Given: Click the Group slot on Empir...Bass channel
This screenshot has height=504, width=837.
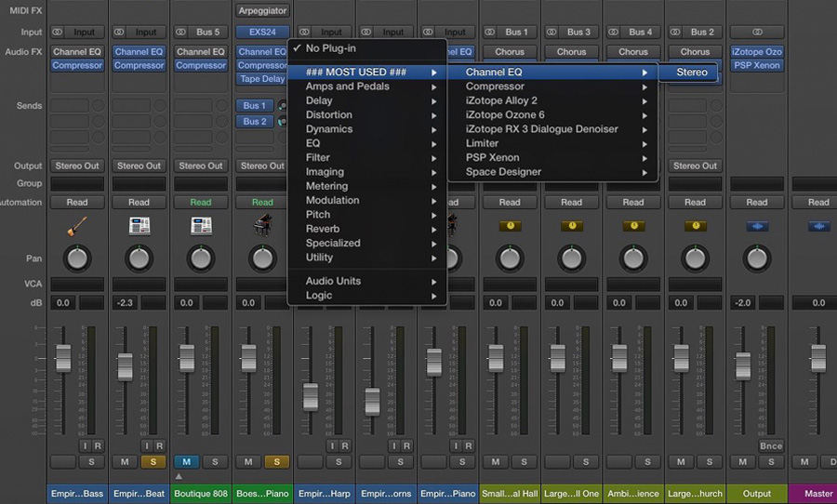Looking at the screenshot, I should pyautogui.click(x=77, y=184).
